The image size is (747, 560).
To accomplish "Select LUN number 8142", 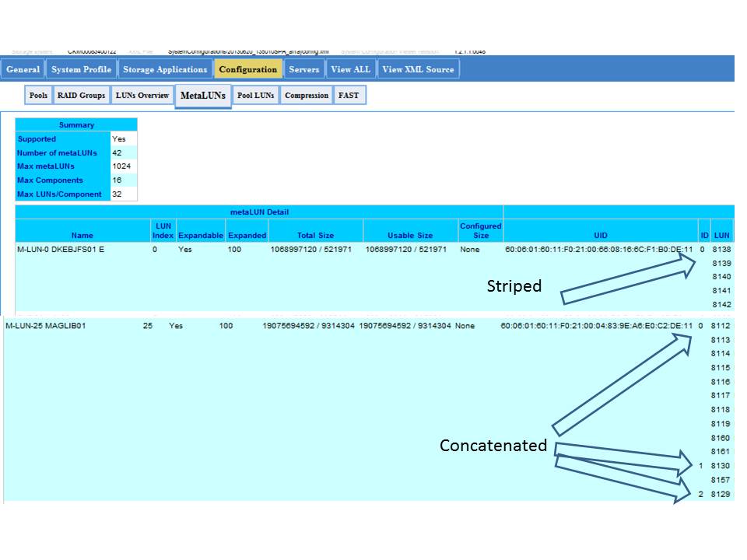I will pos(722,305).
